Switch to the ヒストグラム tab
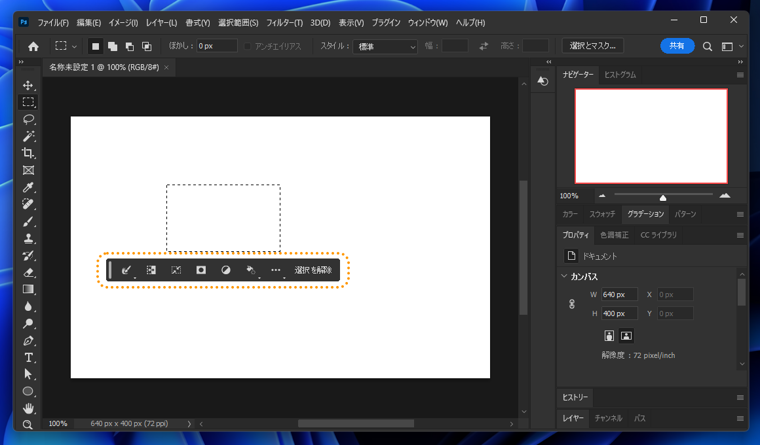The height and width of the screenshot is (445, 760). [619, 75]
